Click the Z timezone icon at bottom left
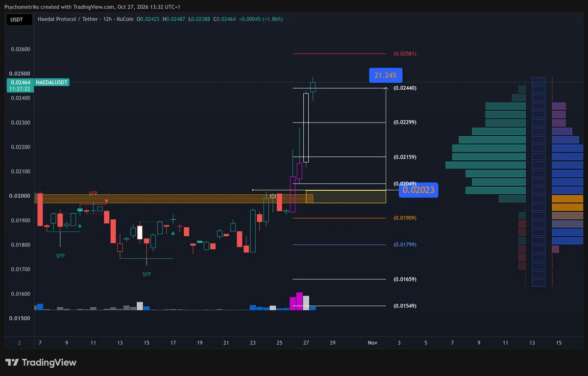 pyautogui.click(x=19, y=343)
